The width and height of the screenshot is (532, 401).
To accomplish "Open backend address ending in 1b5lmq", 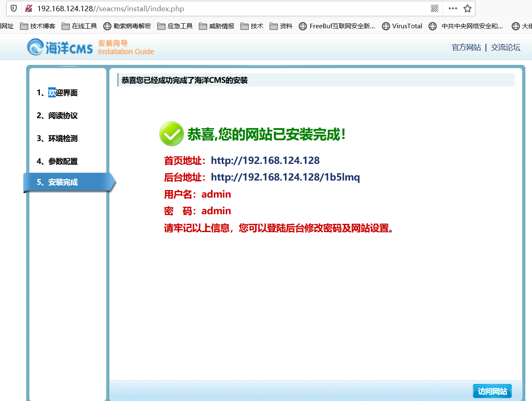I will click(x=285, y=177).
